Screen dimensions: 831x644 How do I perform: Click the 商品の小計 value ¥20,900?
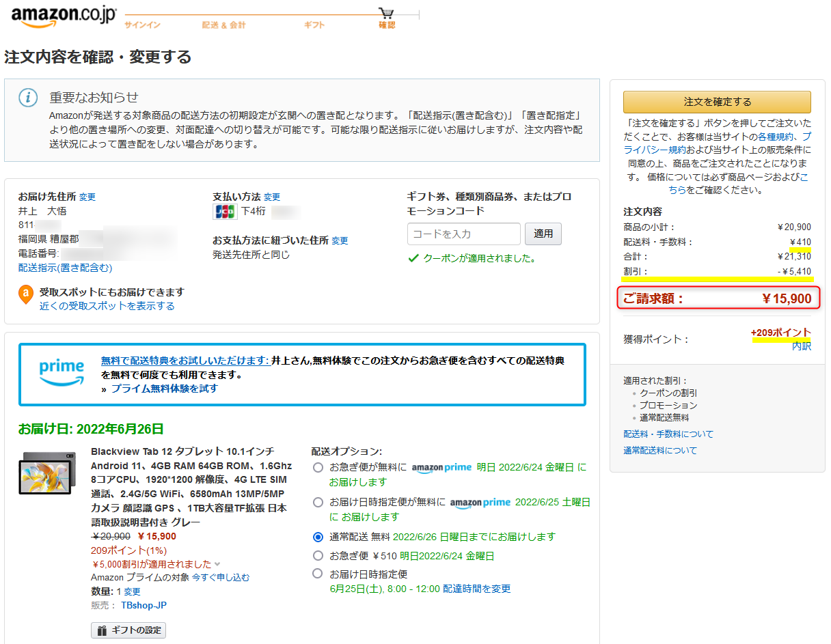[794, 227]
